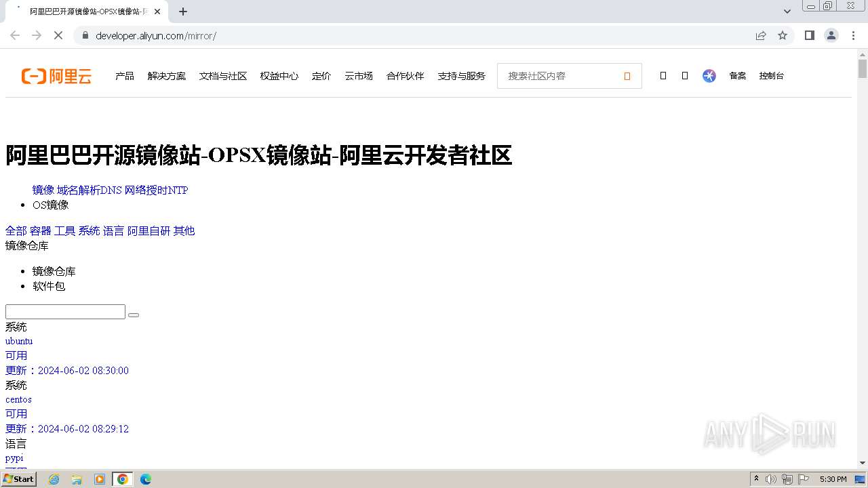Stop loading the page with the X button

click(x=58, y=35)
